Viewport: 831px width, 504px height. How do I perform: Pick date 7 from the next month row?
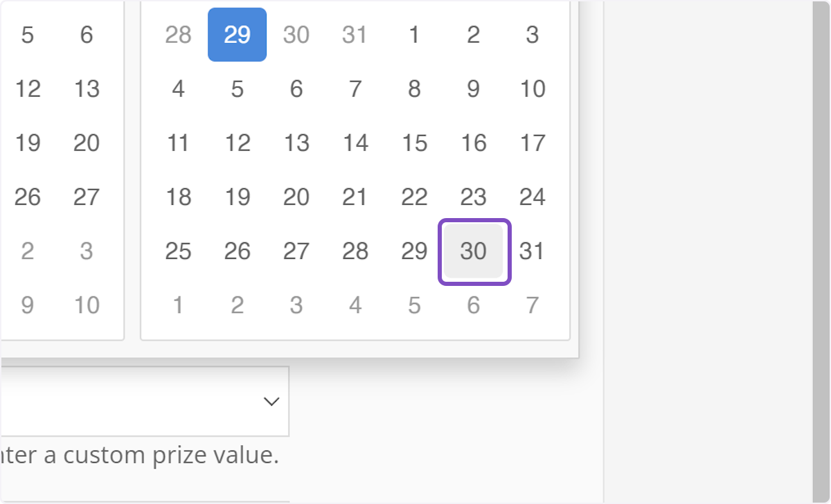[533, 305]
